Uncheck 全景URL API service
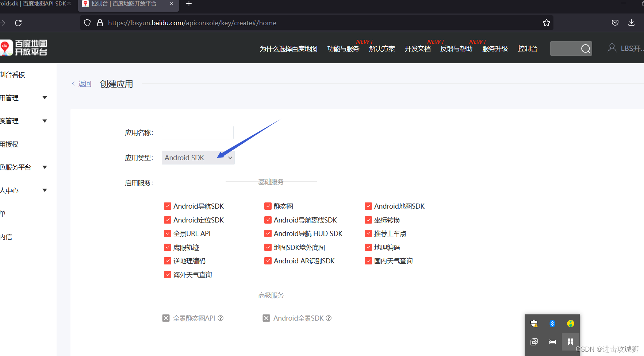This screenshot has width=644, height=356. pyautogui.click(x=168, y=233)
